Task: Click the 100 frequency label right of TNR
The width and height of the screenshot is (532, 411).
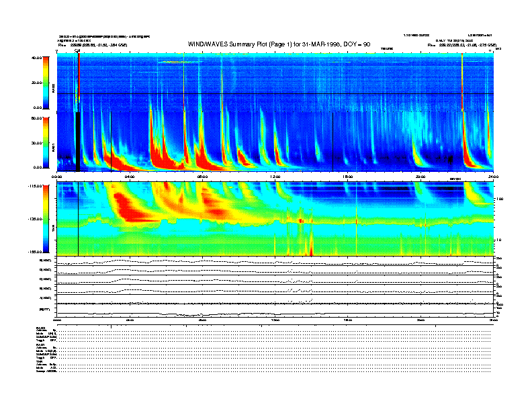Action: pos(500,199)
